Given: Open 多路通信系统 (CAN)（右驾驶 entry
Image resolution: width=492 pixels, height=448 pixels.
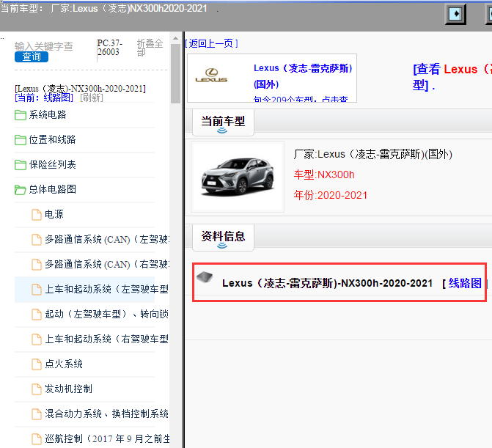Looking at the screenshot, I should (106, 264).
